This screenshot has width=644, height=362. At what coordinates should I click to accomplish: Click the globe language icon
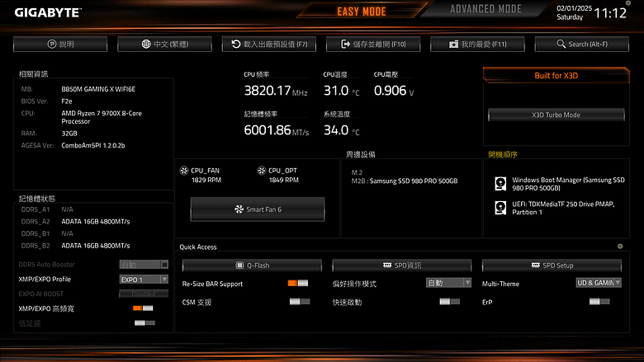[x=146, y=44]
